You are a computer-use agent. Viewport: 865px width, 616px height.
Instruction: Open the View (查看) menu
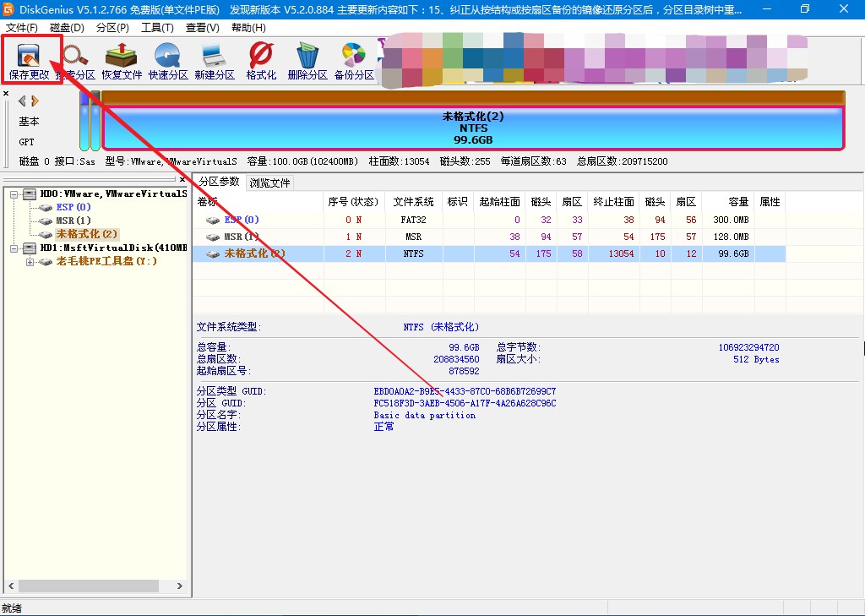(203, 28)
